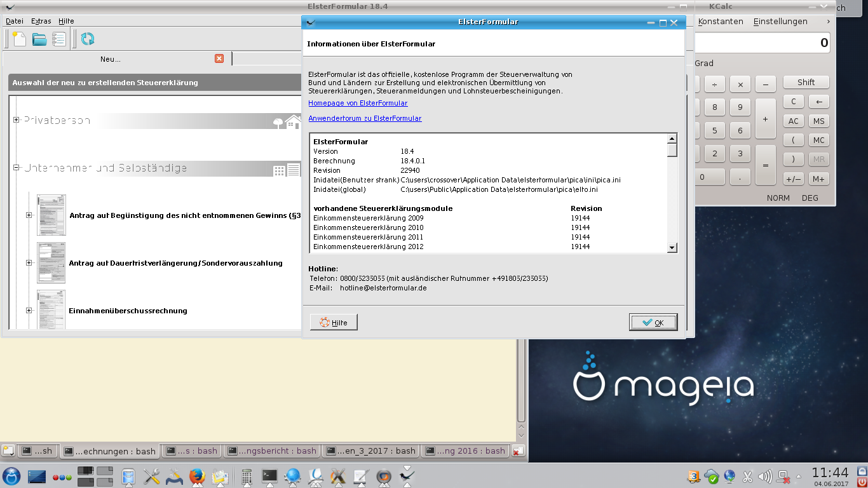Image resolution: width=868 pixels, height=488 pixels.
Task: Open the Einstellungen menu in KCalc
Action: [x=780, y=21]
